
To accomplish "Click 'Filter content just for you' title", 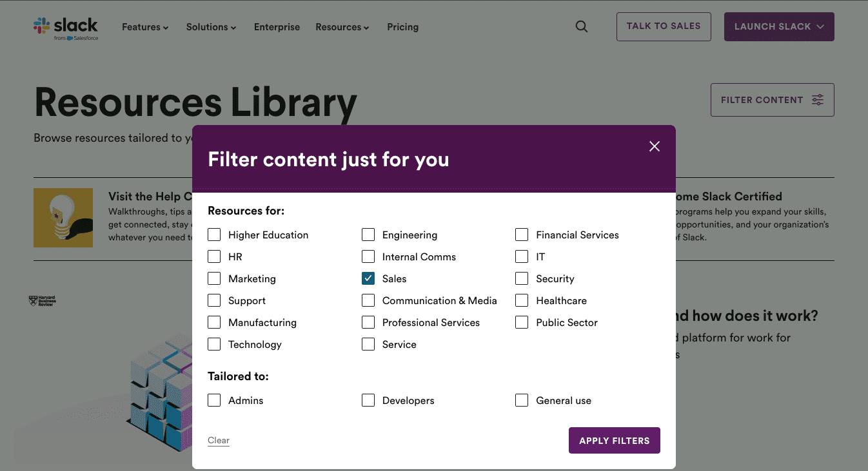I will tap(328, 159).
